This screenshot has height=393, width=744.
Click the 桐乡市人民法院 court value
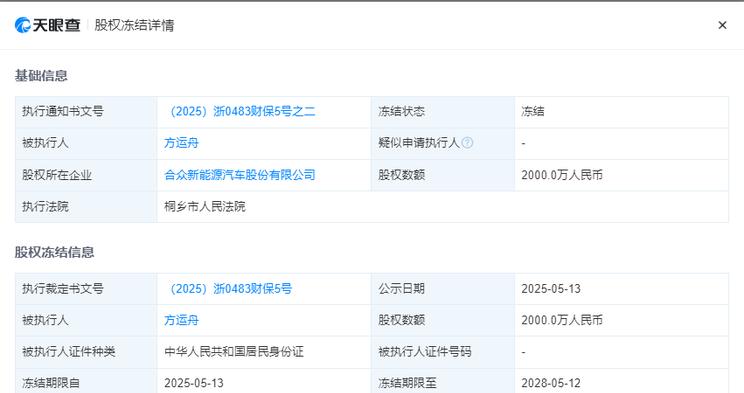click(x=205, y=206)
